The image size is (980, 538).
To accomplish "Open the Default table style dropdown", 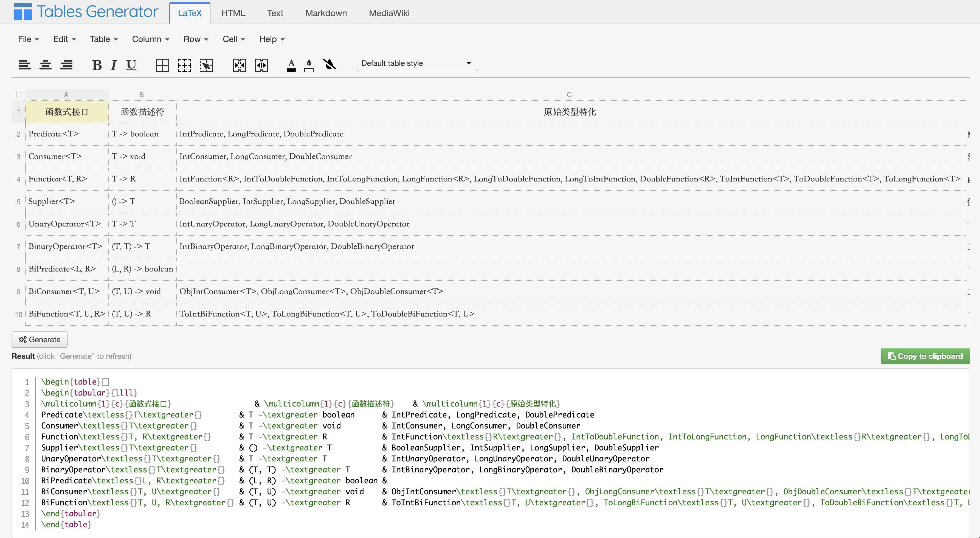I will pyautogui.click(x=416, y=63).
